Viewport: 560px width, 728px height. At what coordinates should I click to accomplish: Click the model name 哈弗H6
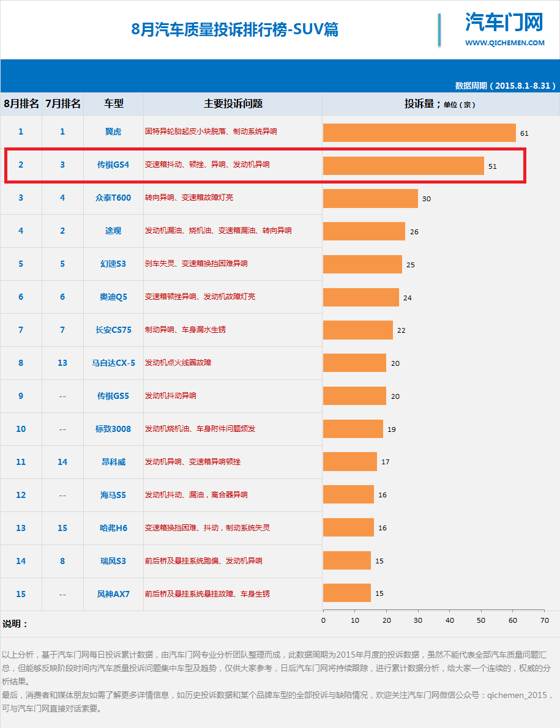113,528
